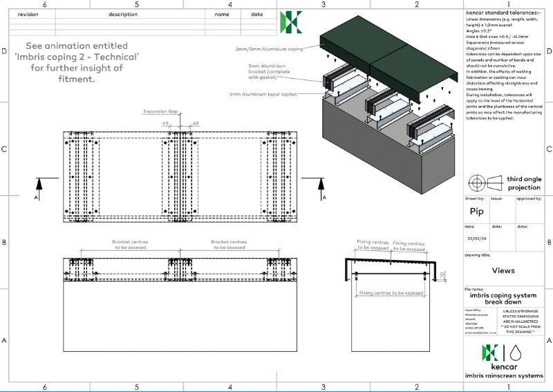Click the drawn by 'Pip' field
The image size is (553, 392).
point(476,212)
